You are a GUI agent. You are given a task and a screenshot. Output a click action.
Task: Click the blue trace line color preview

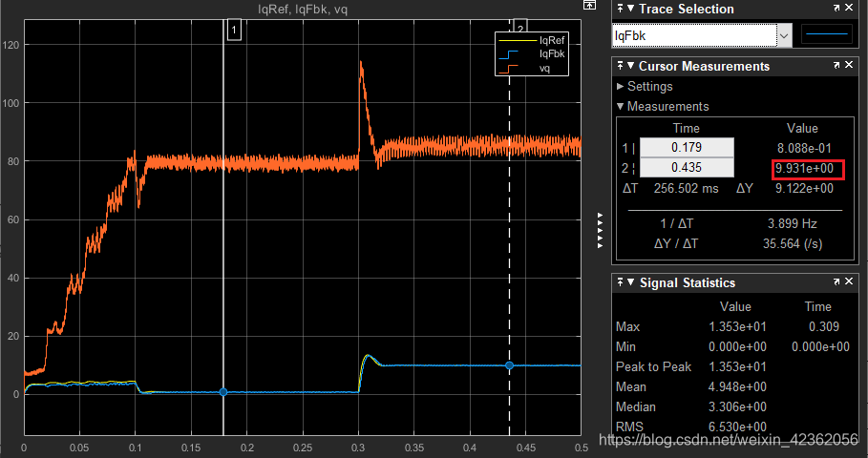point(827,35)
